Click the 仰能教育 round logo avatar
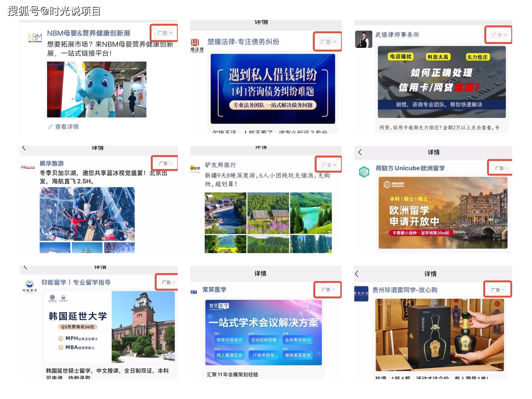Viewport: 532px width, 399px height. [x=30, y=287]
